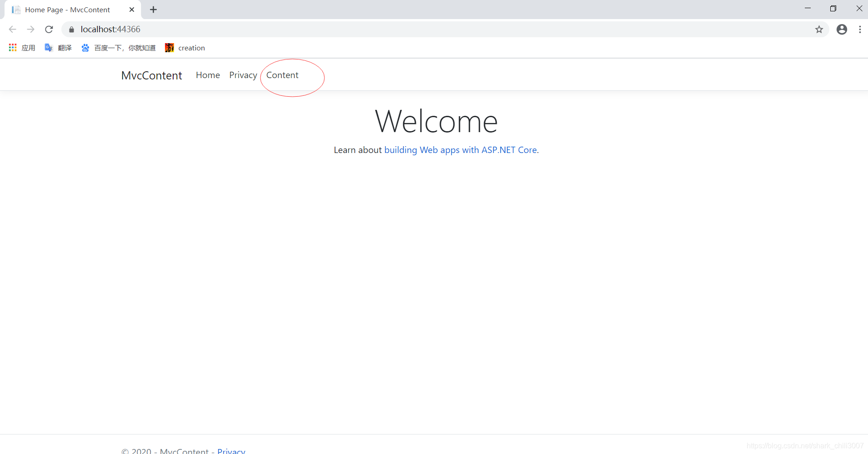Image resolution: width=868 pixels, height=454 pixels.
Task: Open the 翻译 bookmark
Action: (58, 48)
